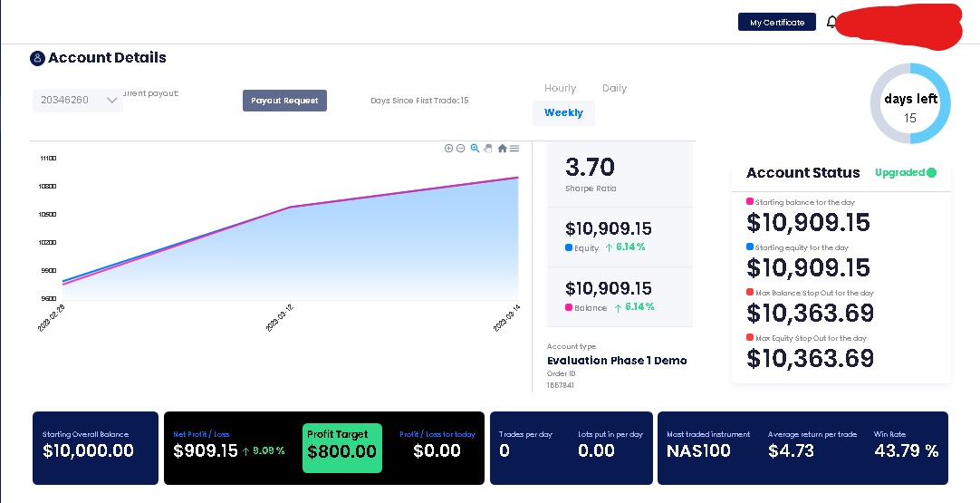Click the pink Balance legend swatch

click(x=569, y=307)
